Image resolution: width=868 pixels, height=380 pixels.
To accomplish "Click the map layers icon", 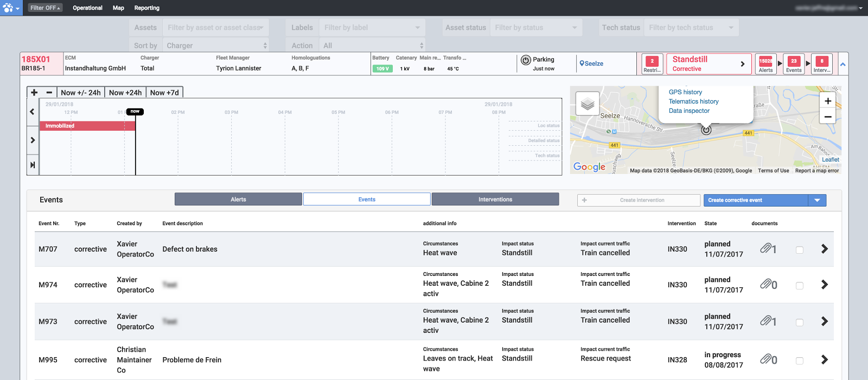I will (587, 104).
